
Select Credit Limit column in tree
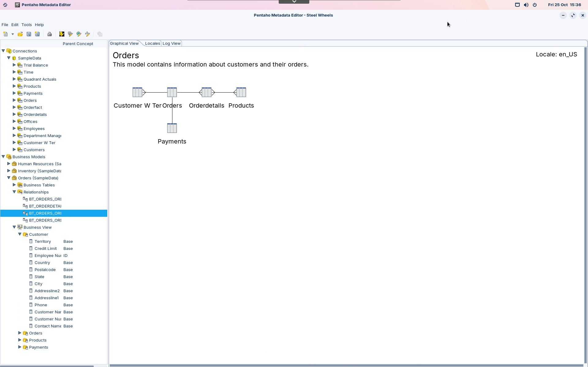(46, 248)
